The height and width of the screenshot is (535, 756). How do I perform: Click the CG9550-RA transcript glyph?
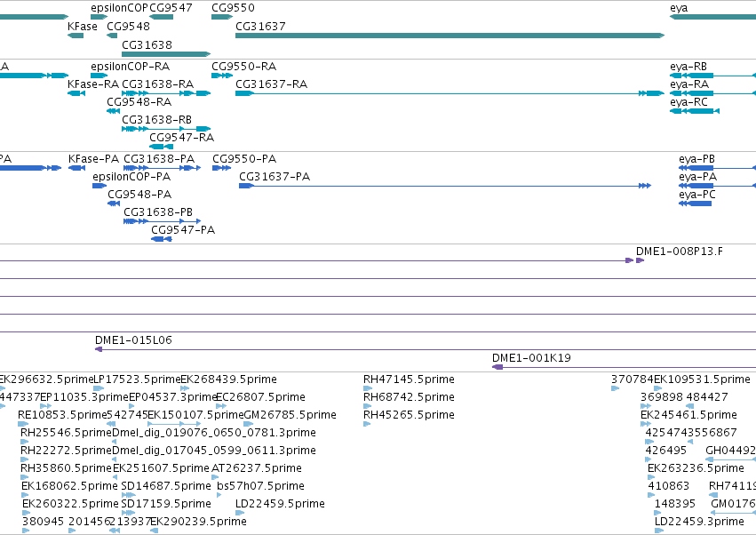coord(222,76)
